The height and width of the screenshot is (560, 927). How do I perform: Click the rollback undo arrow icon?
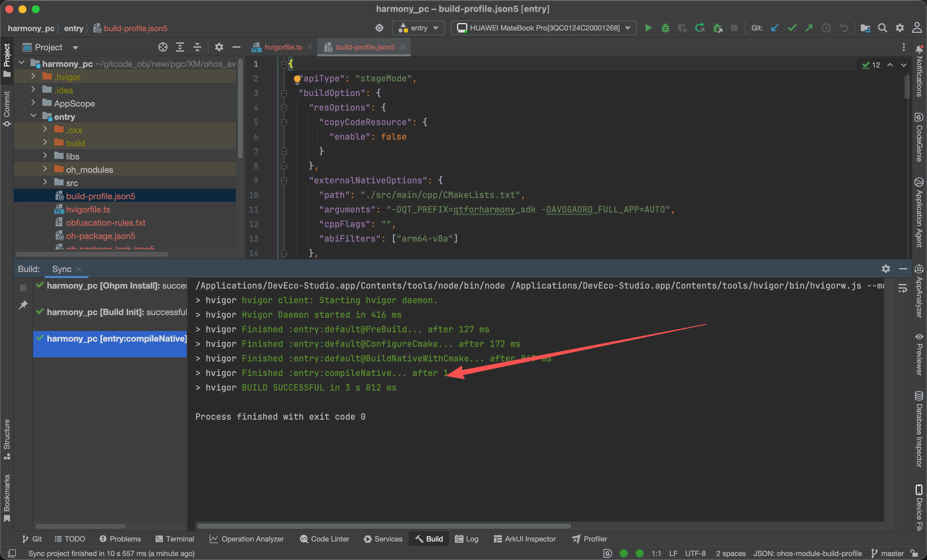[x=844, y=28]
